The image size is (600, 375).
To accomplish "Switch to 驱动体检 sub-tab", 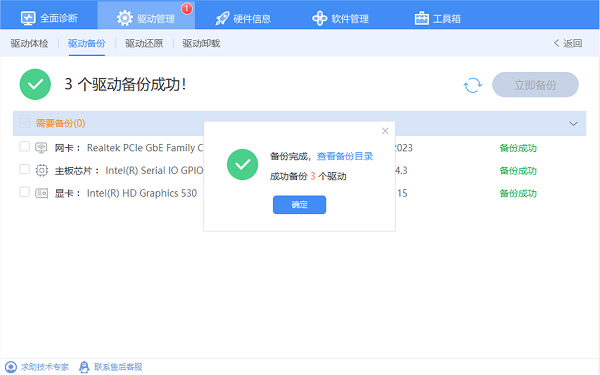I will click(29, 43).
